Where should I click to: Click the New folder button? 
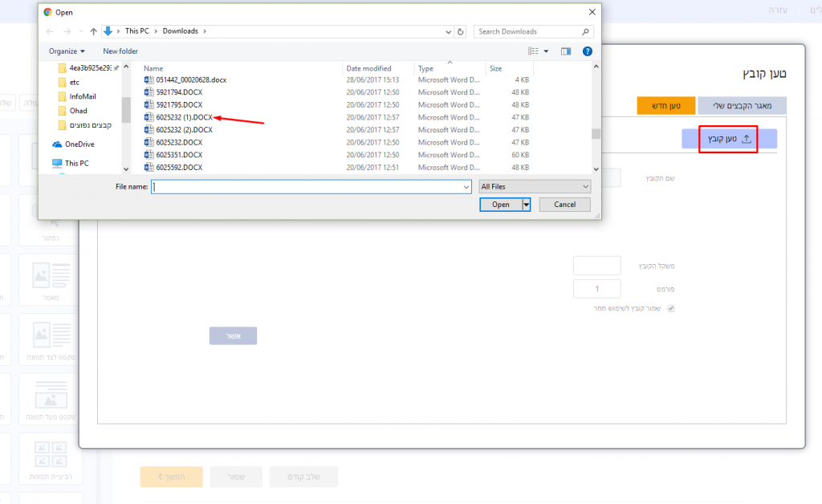tap(120, 51)
